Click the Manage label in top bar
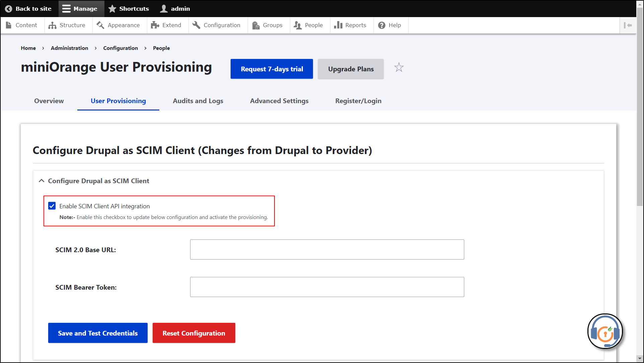644x363 pixels. 85,9
